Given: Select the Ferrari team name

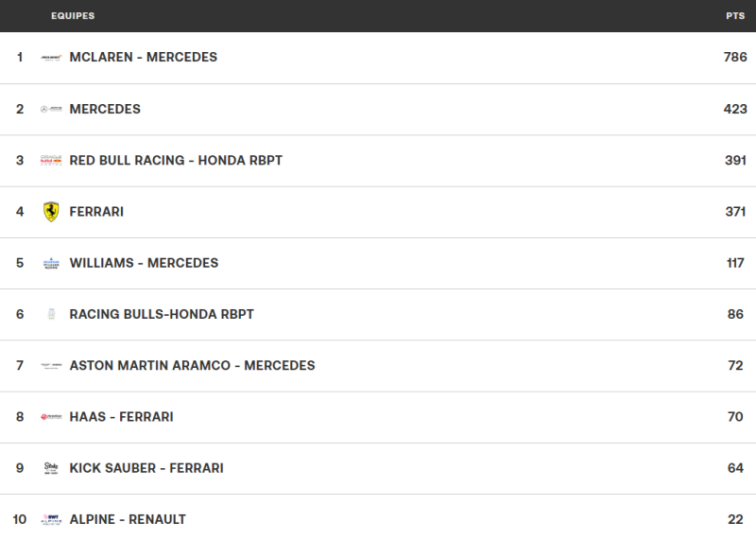Looking at the screenshot, I should (x=96, y=212).
